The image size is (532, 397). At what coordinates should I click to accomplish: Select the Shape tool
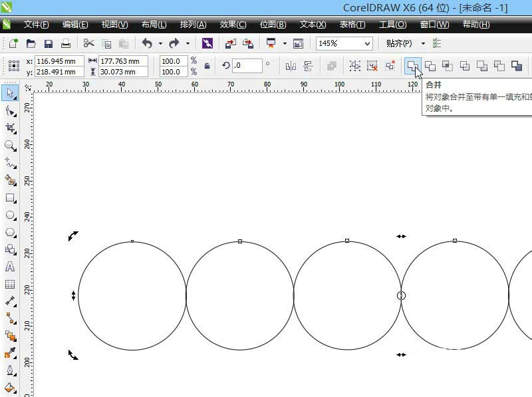10,111
